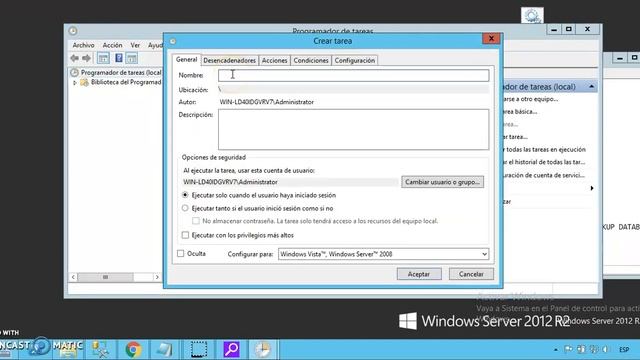Viewport: 640px width, 360px height.
Task: Show hidden tray icons arrow
Action: [x=556, y=350]
